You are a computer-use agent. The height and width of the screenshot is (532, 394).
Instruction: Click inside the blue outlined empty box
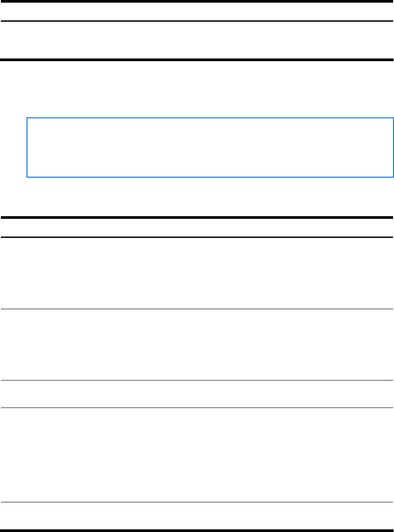pyautogui.click(x=210, y=148)
